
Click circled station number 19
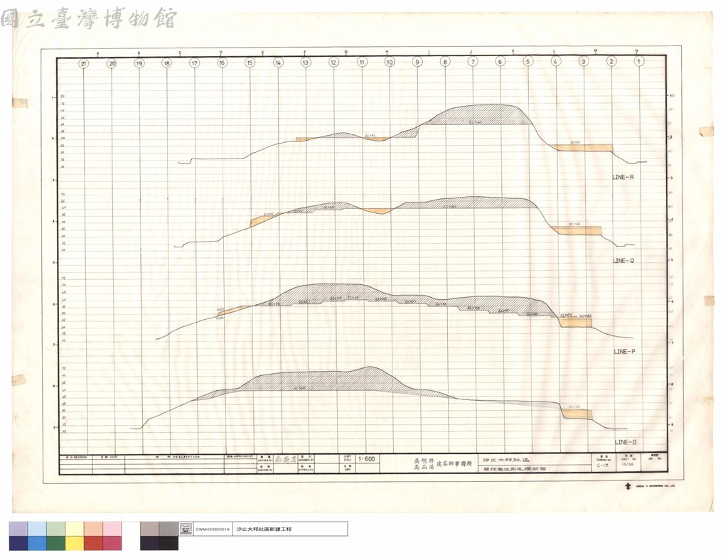(x=139, y=63)
